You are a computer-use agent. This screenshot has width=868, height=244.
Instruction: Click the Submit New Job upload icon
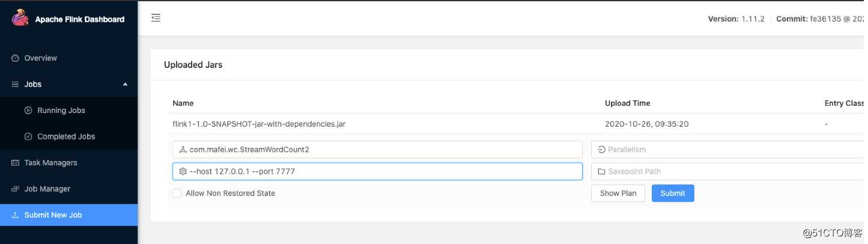click(16, 215)
